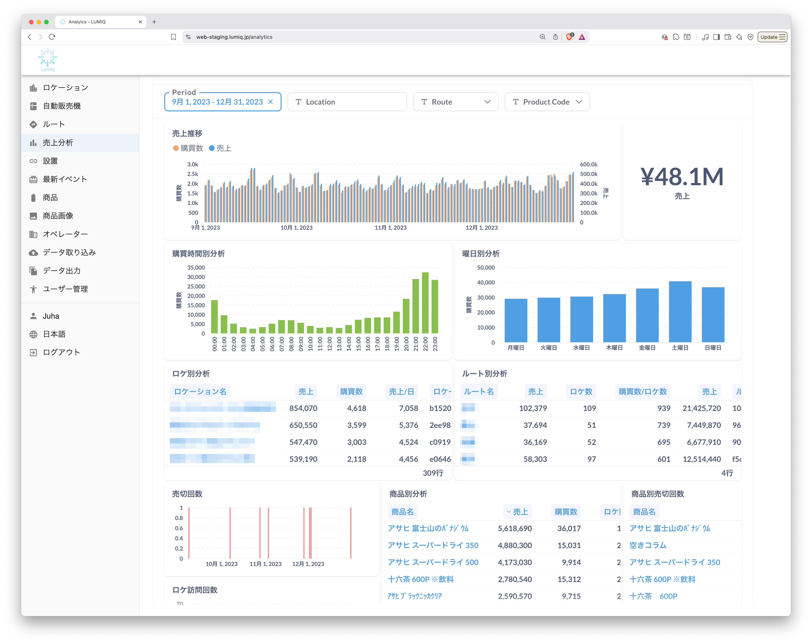
Task: Click the 自動販売機 vending machine icon
Action: (33, 106)
